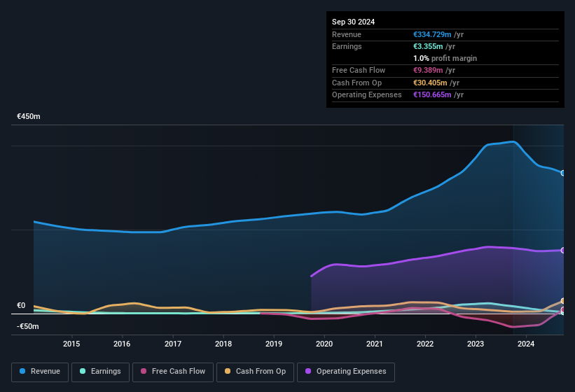Click the 1.0% profit margin text
This screenshot has height=392, width=575.
445,58
